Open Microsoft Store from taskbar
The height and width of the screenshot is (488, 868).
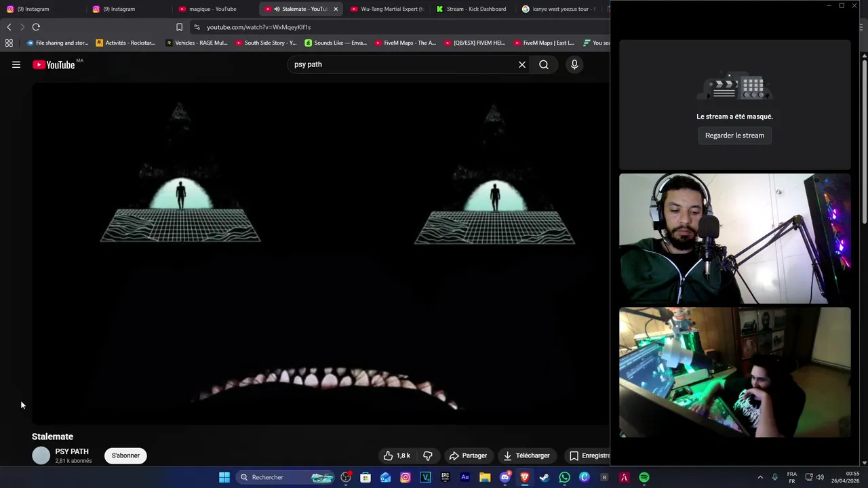(x=366, y=477)
